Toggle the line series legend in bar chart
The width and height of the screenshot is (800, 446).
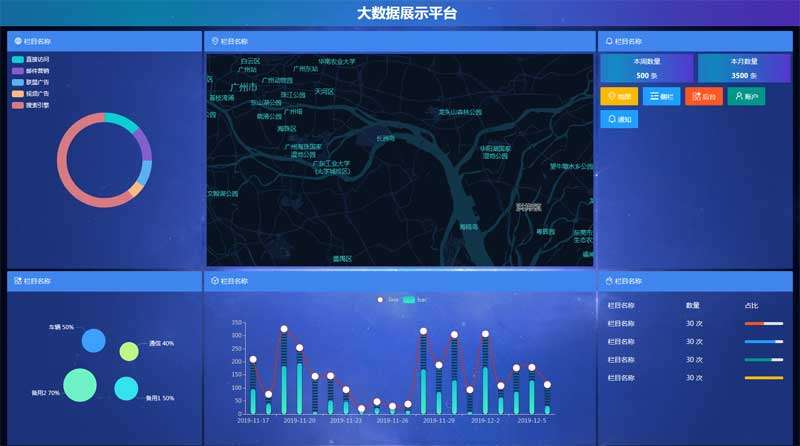(x=387, y=299)
